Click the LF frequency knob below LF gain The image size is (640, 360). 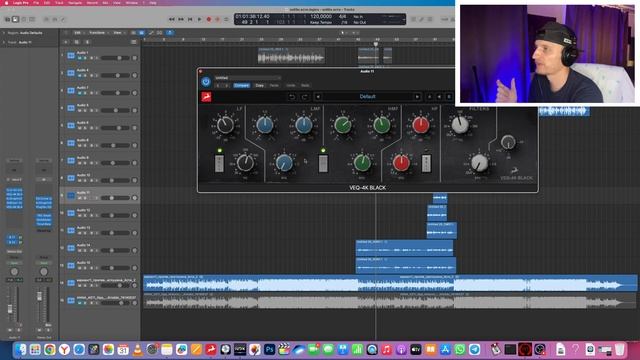(245, 163)
